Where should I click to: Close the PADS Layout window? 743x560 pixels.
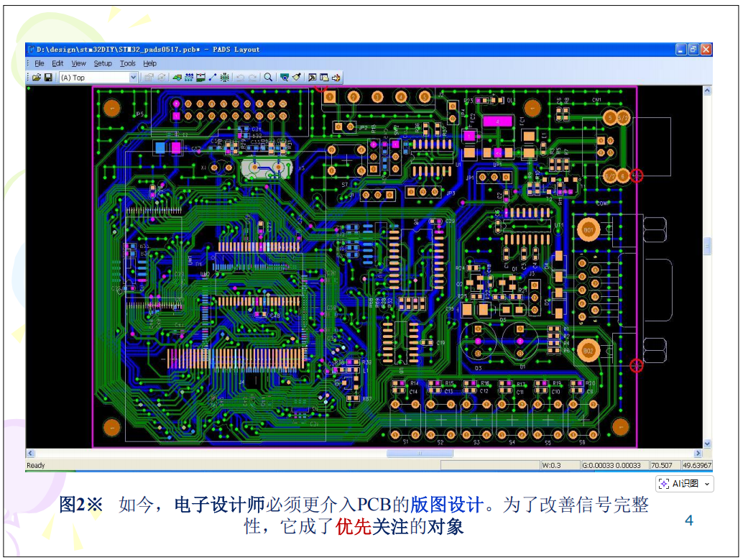coord(706,50)
